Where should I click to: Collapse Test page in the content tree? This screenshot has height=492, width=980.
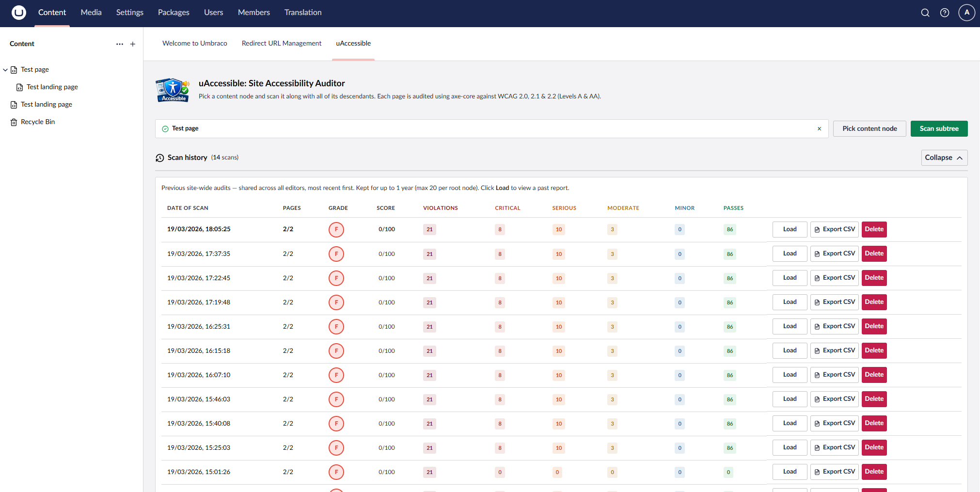5,69
